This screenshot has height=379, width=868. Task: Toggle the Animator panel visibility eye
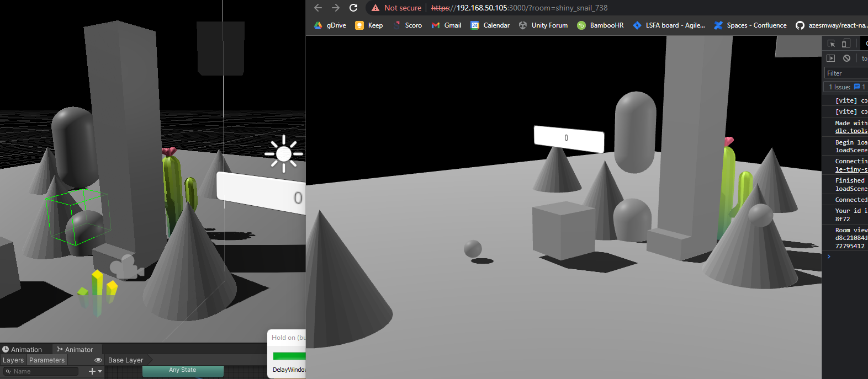[x=98, y=360]
